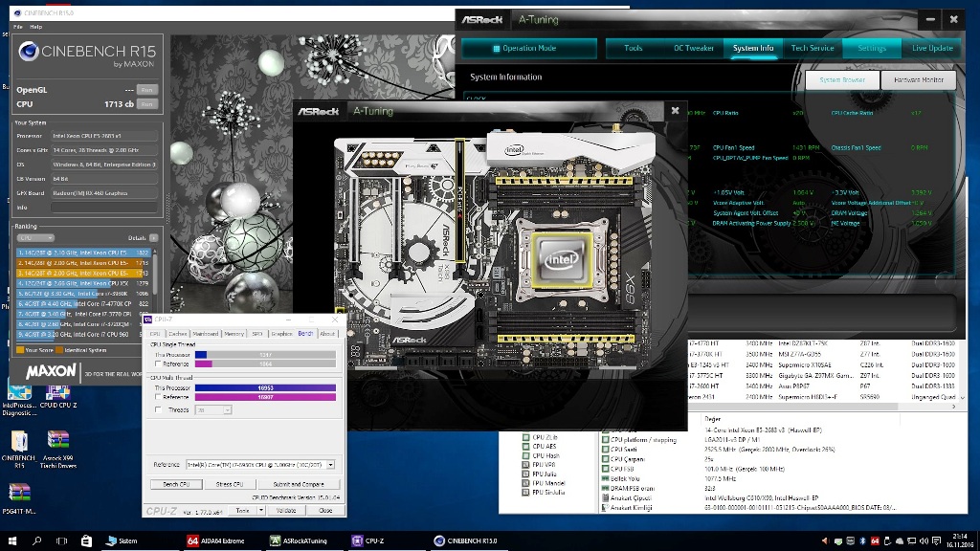Screen dimensions: 980x551
Task: Open the Threads count dropdown
Action: (x=227, y=409)
